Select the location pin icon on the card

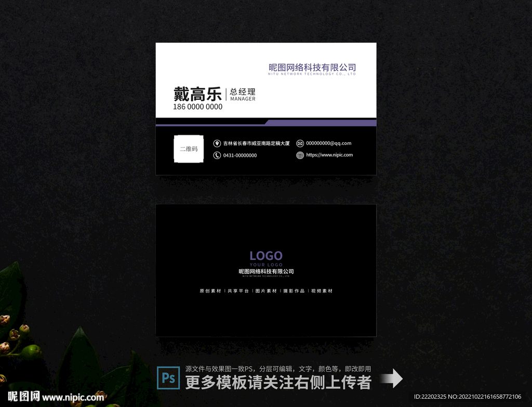click(x=216, y=143)
